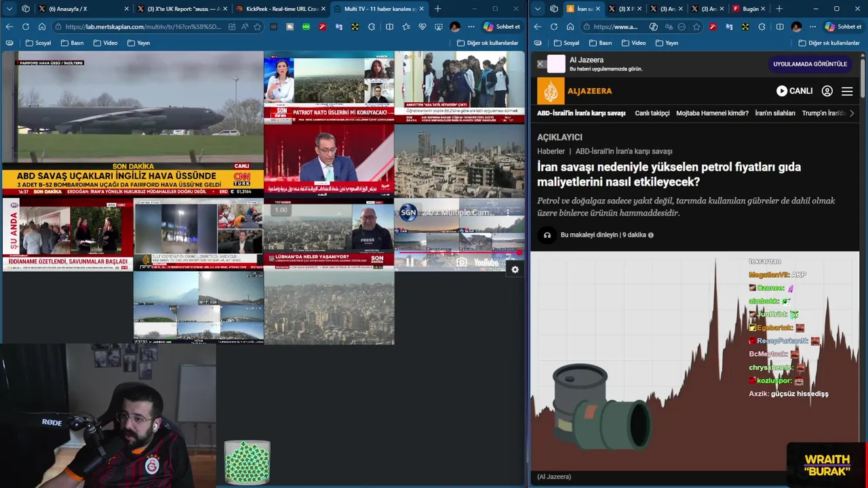Expand Sosyal bookmarks folder in left window
This screenshot has height=488, width=868.
tap(38, 43)
